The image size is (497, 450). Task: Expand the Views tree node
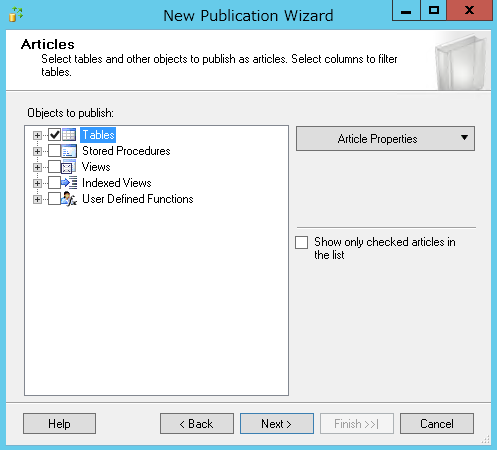click(x=37, y=167)
